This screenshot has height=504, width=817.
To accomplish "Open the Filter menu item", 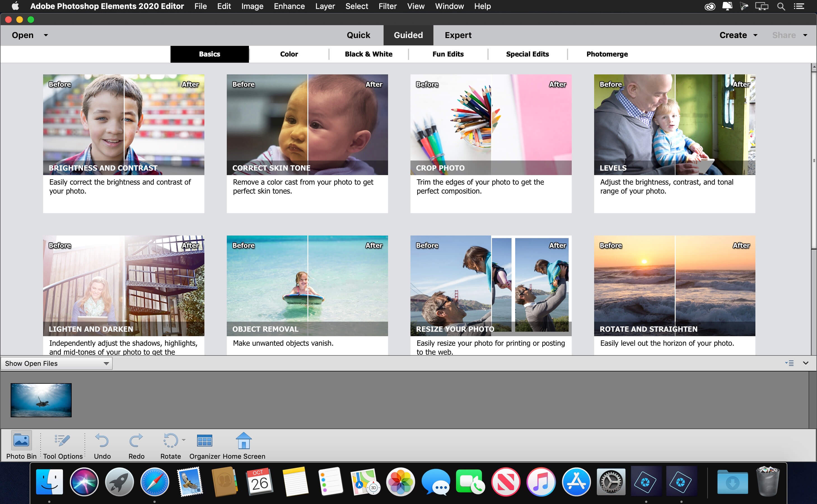I will pos(387,6).
